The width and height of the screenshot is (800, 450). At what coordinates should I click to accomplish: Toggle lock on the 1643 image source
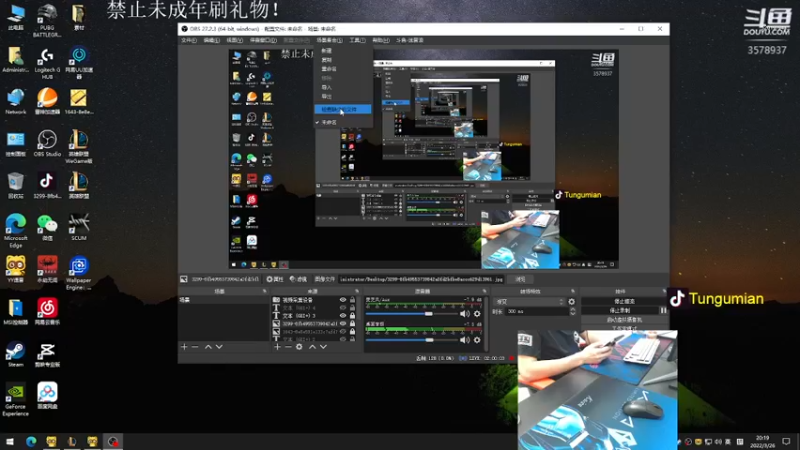[352, 332]
